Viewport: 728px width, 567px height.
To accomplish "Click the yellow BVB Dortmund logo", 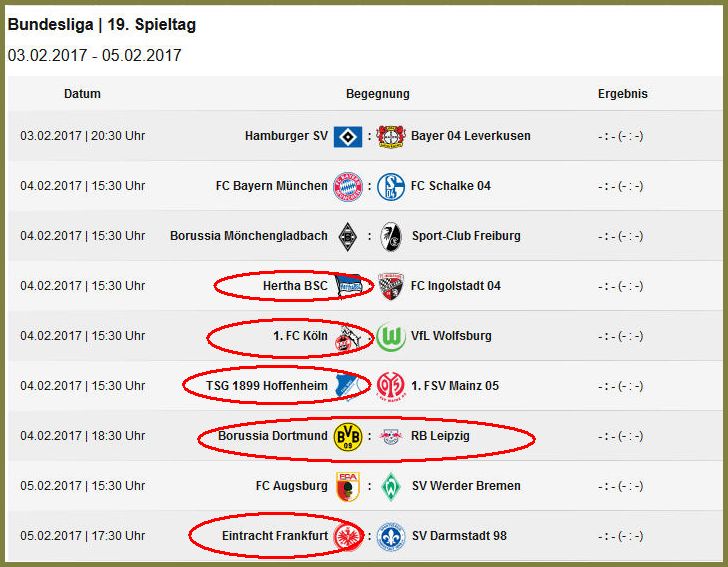I will [x=348, y=437].
